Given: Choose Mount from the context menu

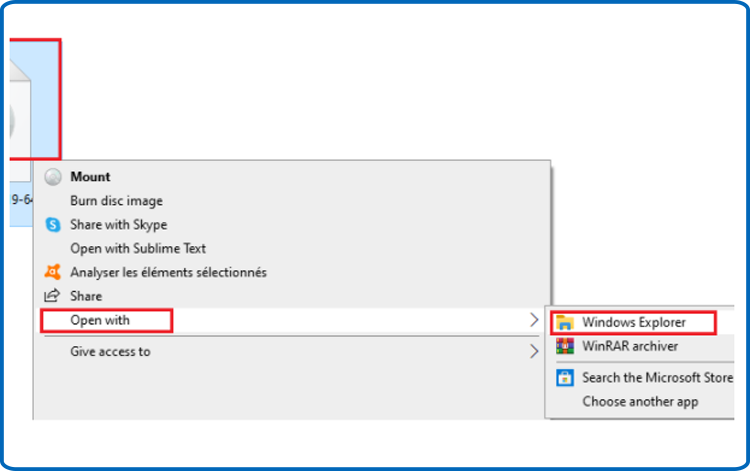Looking at the screenshot, I should click(90, 177).
